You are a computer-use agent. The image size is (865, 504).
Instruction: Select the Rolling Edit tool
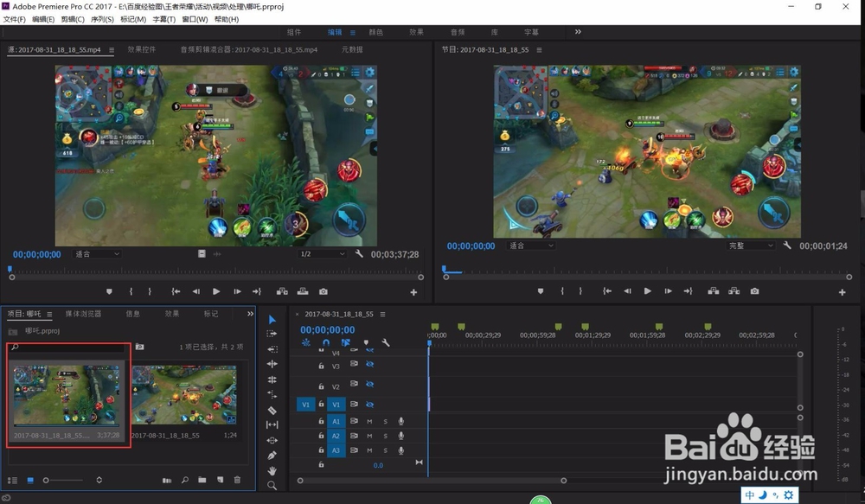(x=272, y=364)
